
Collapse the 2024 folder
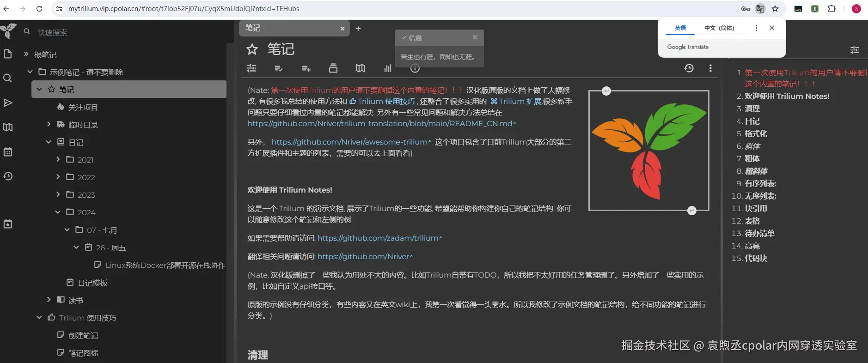click(58, 212)
